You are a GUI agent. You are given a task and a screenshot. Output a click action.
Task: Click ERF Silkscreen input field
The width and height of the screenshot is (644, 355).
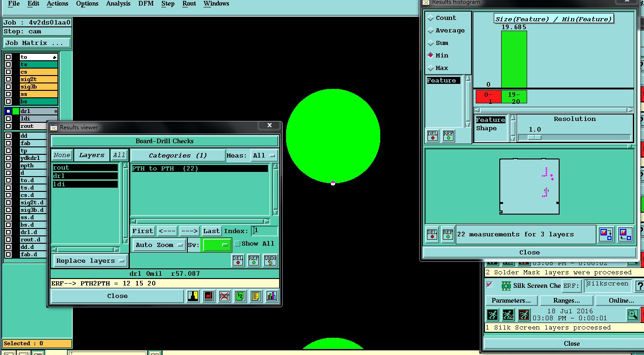607,285
